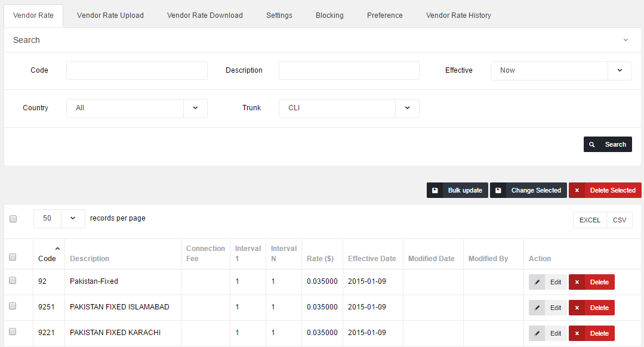
Task: Click the X icon for PAKISTAN FIXED KARACHI row
Action: 577,333
